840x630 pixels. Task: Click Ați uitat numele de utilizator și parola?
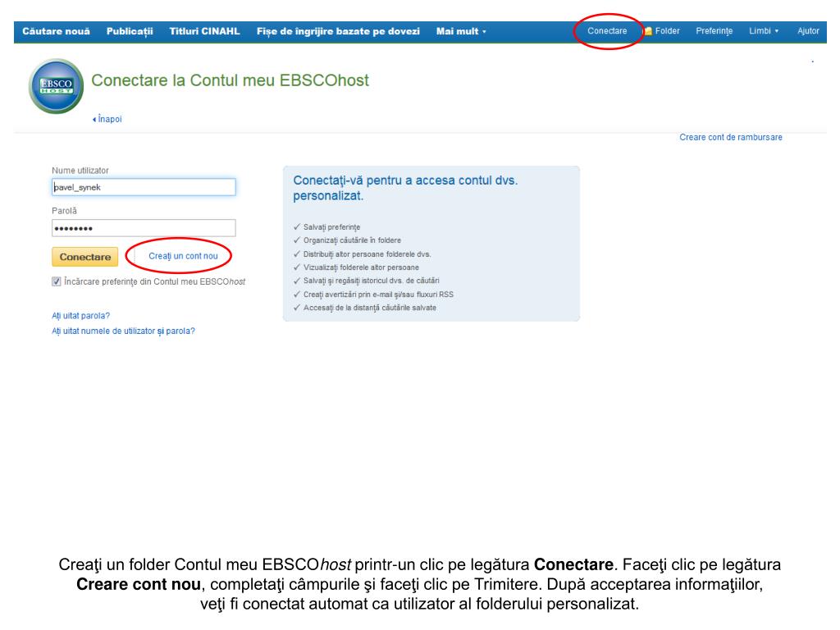(123, 331)
